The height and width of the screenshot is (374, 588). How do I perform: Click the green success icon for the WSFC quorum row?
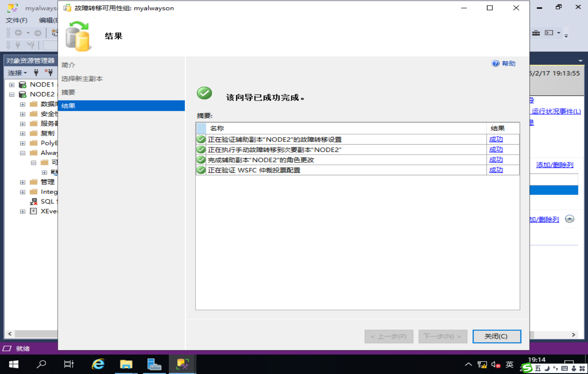point(201,170)
